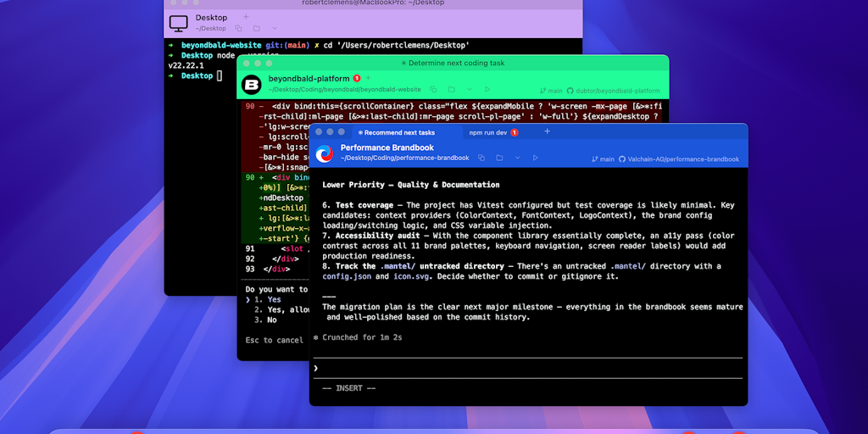Click the red notification badge on npm run dev
868x434 pixels.
(515, 132)
